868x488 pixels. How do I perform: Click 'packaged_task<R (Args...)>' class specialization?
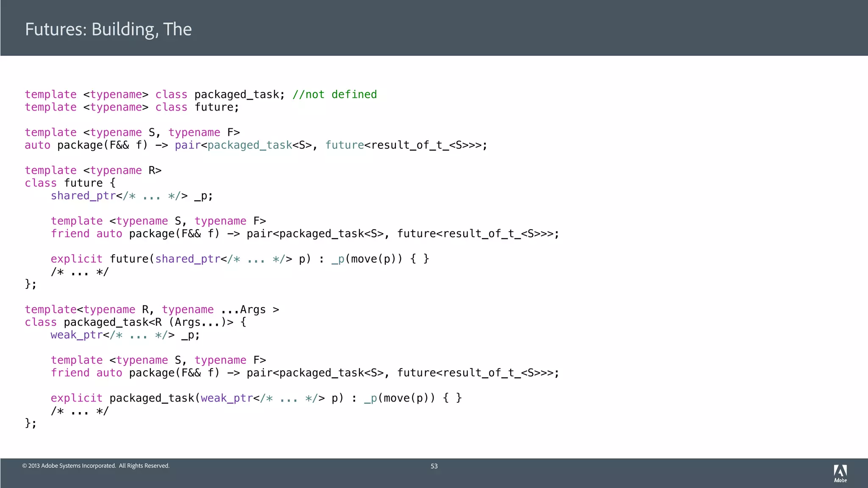click(148, 322)
